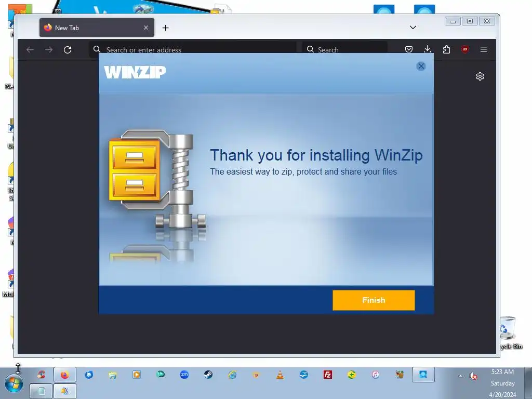532x399 pixels.
Task: Go back with Firefox back arrow
Action: [30, 50]
